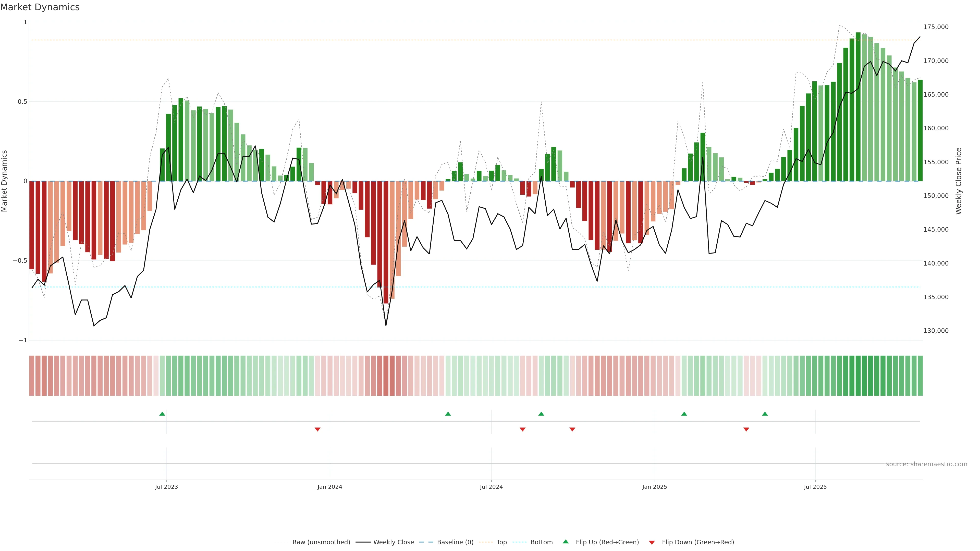Image resolution: width=980 pixels, height=551 pixels.
Task: Click the Market Dynamics chart title
Action: [40, 7]
